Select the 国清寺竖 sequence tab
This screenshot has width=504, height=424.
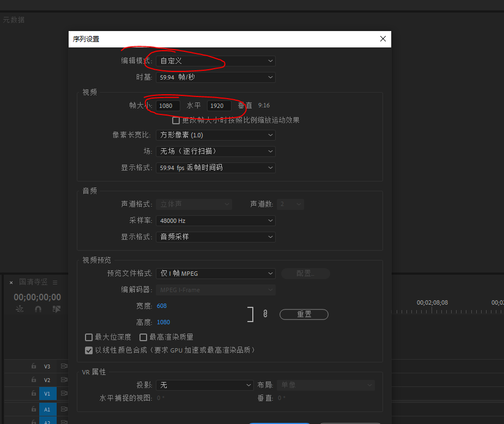33,282
